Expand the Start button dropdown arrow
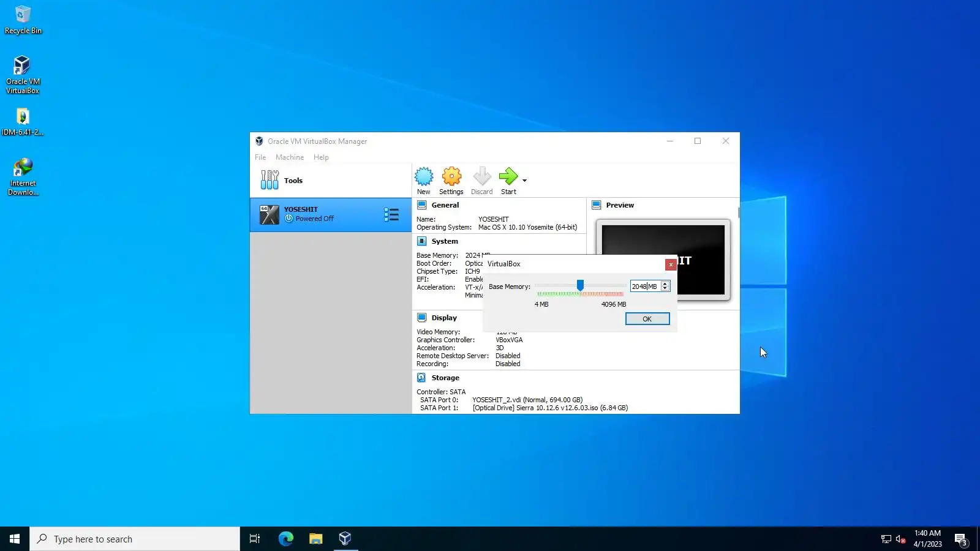Viewport: 980px width, 551px height. click(524, 180)
